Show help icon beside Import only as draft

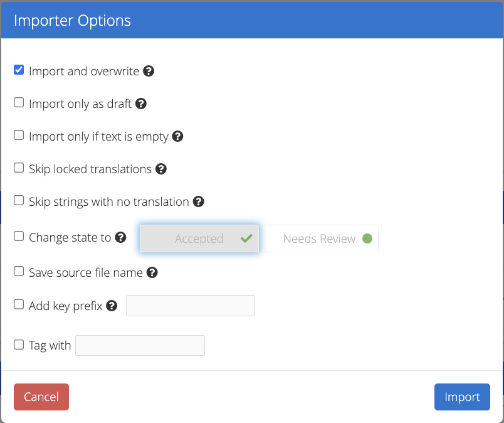[141, 104]
